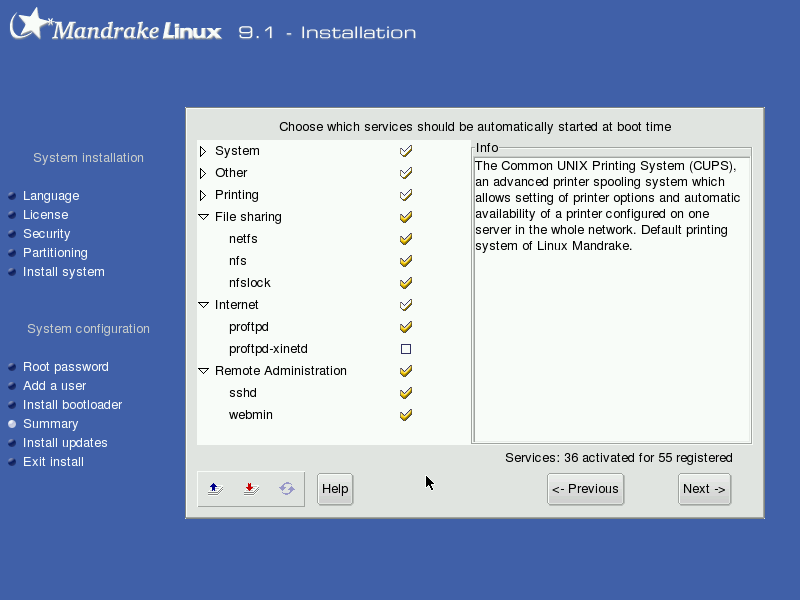This screenshot has height=600, width=800.
Task: Open the Help button
Action: coord(335,489)
